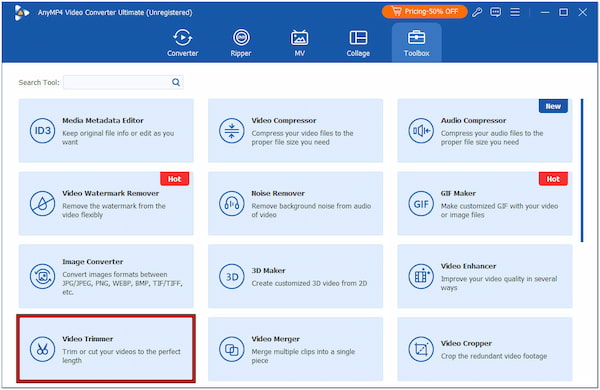Click the Video Compressor icon
Viewport: 600px width, 390px height.
pyautogui.click(x=232, y=131)
